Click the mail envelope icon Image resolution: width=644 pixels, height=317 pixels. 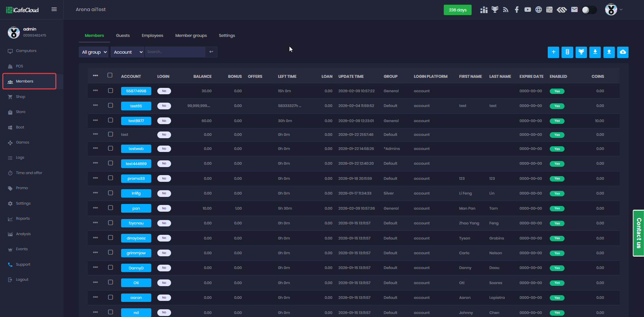(x=574, y=10)
